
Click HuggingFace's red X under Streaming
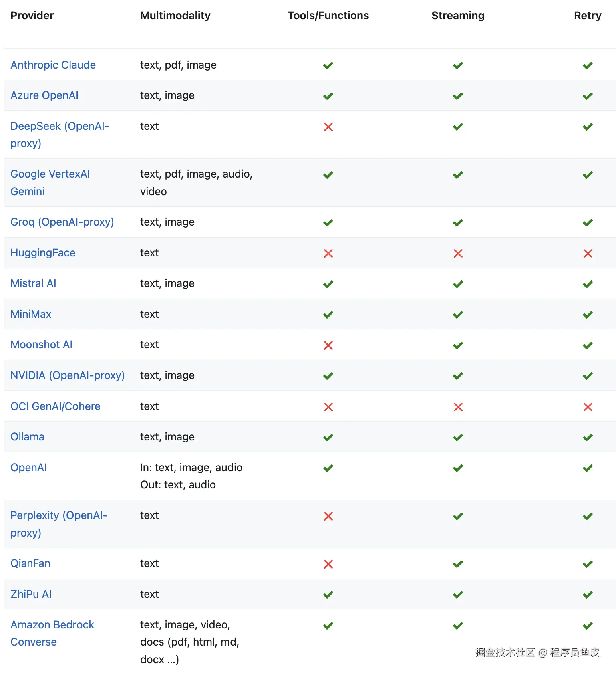(x=458, y=253)
